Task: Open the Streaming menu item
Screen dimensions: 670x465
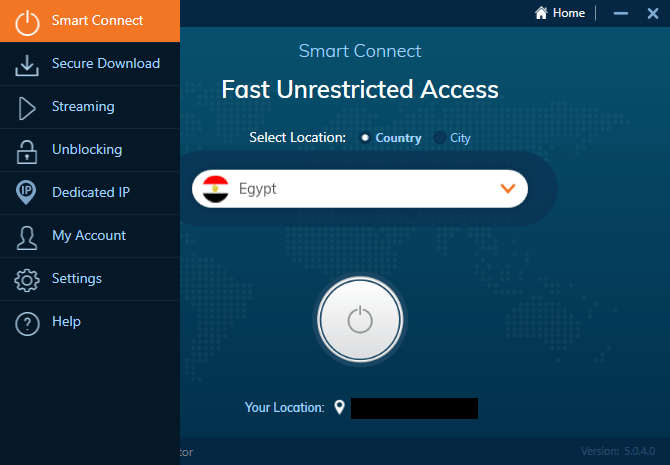Action: pos(83,107)
